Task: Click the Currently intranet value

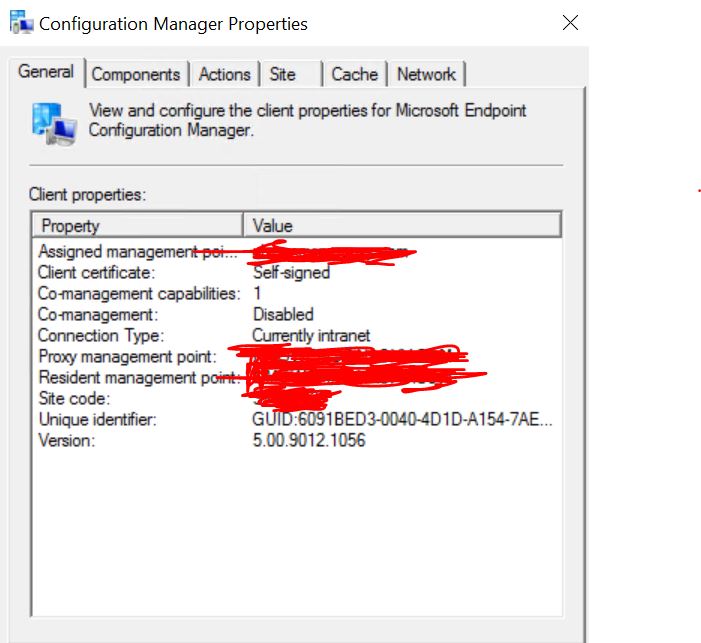Action: pos(311,336)
